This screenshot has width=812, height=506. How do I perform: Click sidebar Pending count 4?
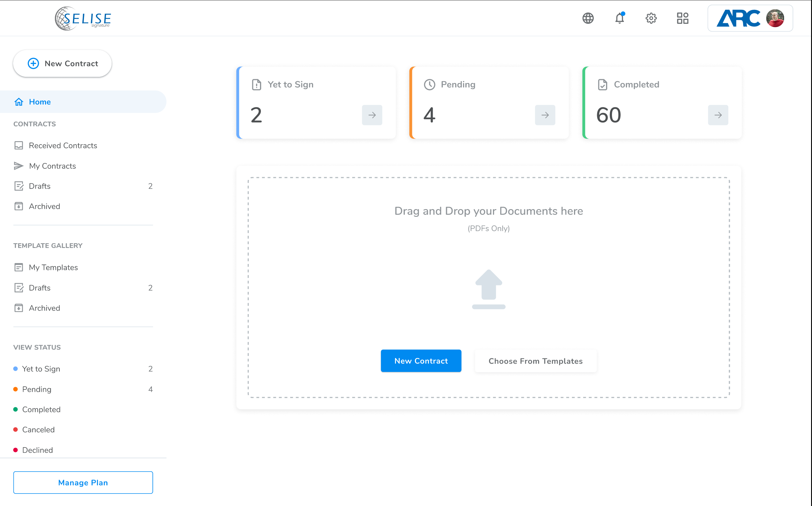150,389
